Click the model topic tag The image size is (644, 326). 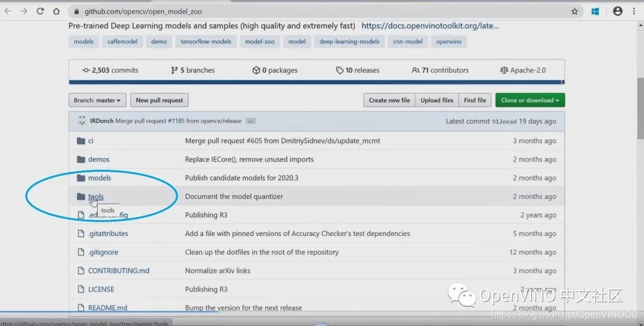pyautogui.click(x=297, y=42)
